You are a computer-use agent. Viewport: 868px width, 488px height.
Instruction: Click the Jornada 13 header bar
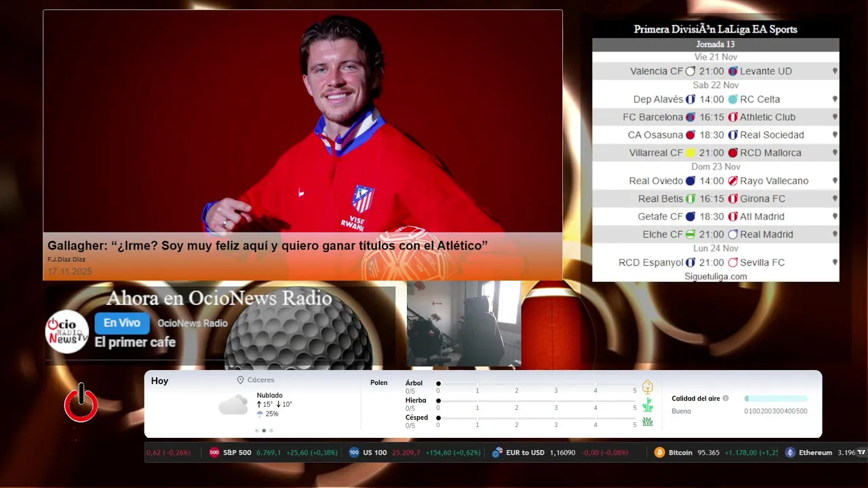click(x=715, y=45)
